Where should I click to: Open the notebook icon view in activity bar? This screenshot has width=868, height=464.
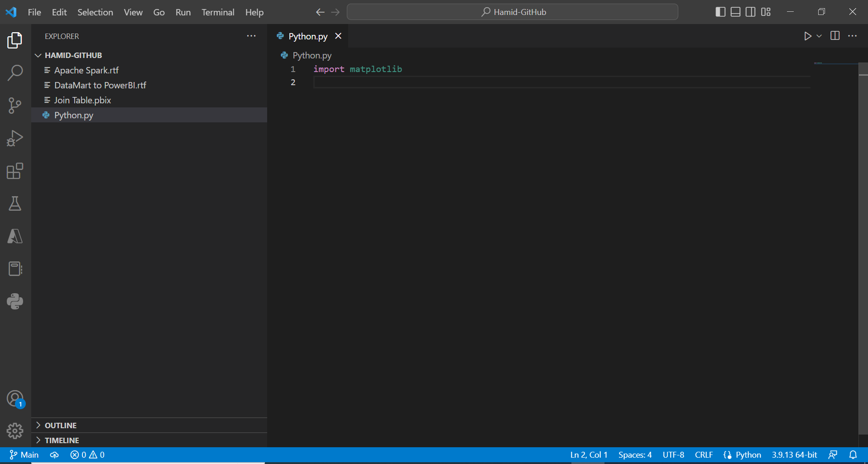[x=15, y=269]
